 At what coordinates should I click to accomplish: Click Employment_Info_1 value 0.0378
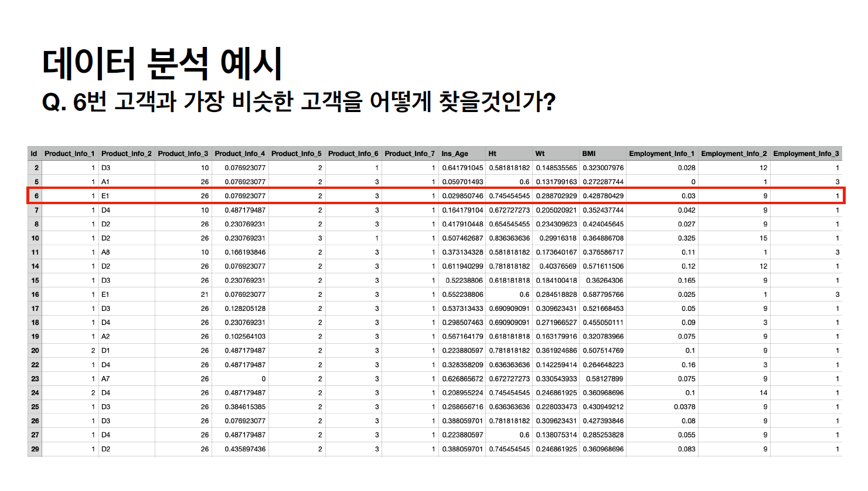pyautogui.click(x=685, y=407)
